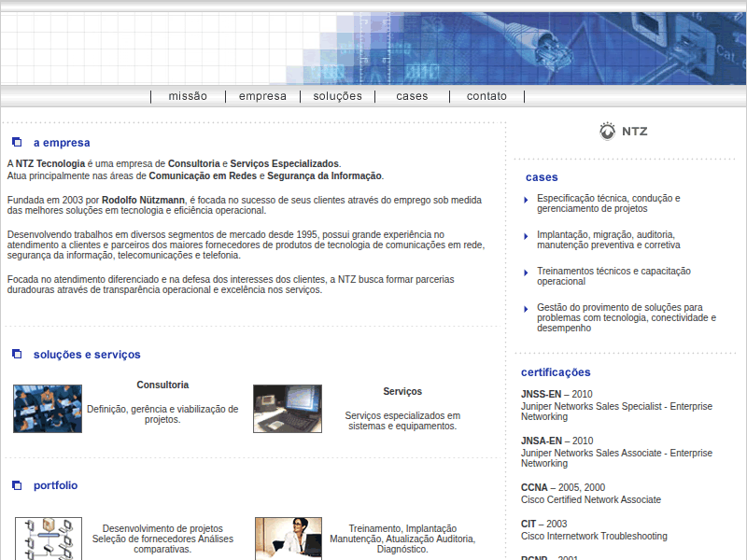Click 'Juniper Networks Sales Associate' description
Viewport: 747px width, 560px height.
(616, 458)
